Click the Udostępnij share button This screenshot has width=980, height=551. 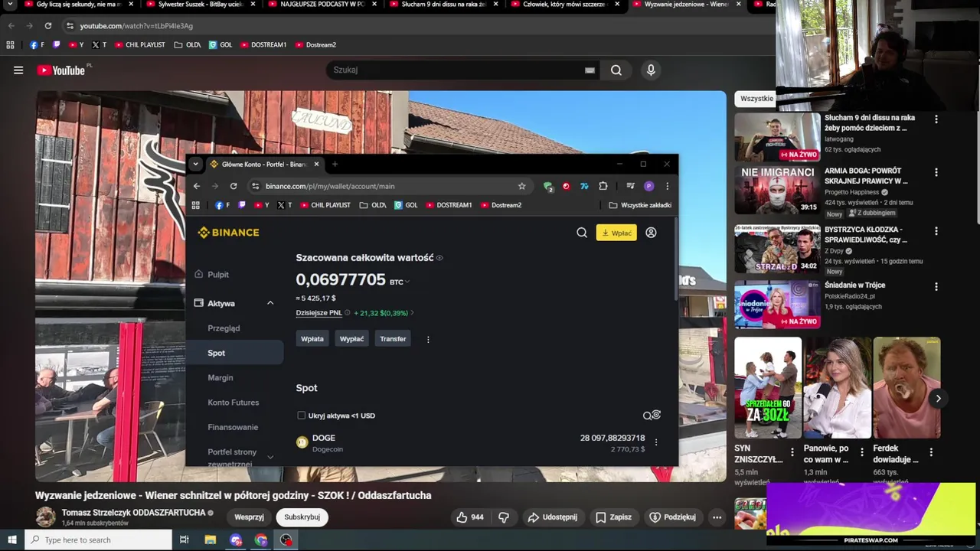[x=553, y=517]
